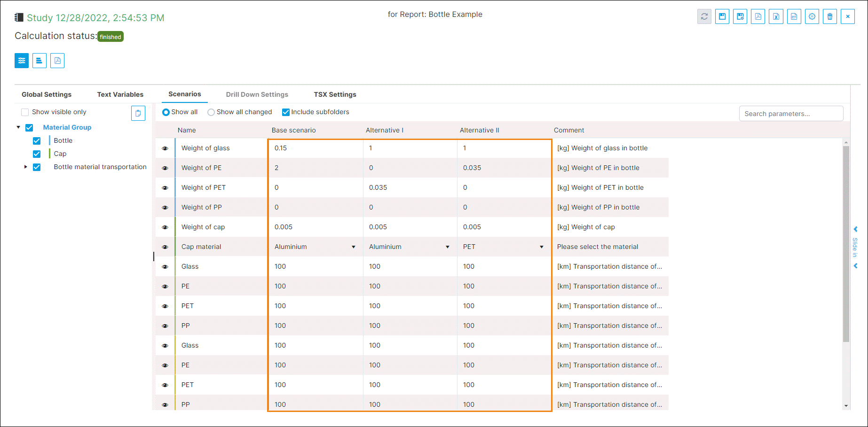The image size is (868, 427).
Task: Toggle visibility eye for Weight of glass
Action: coord(165,148)
